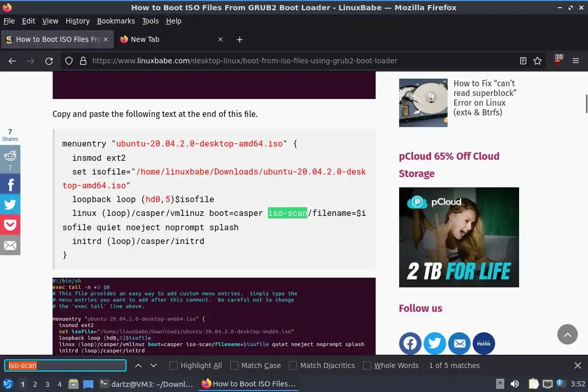Go to previous find match
Image resolution: width=588 pixels, height=392 pixels.
click(138, 365)
